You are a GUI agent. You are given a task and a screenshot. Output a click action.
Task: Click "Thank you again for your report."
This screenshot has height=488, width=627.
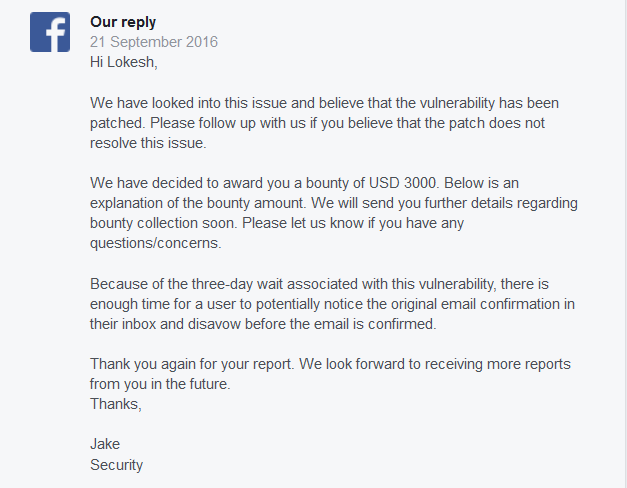[192, 364]
